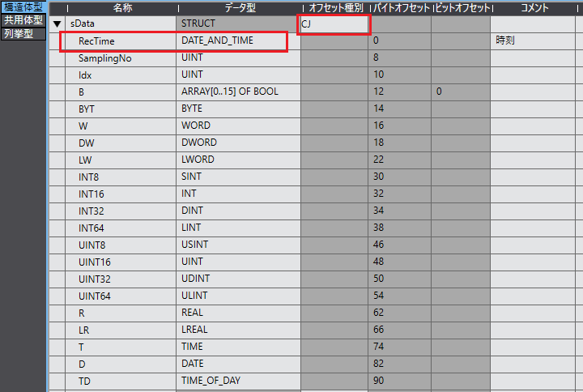The image size is (583, 392).
Task: Collapse the sData struct row
Action: tap(57, 23)
